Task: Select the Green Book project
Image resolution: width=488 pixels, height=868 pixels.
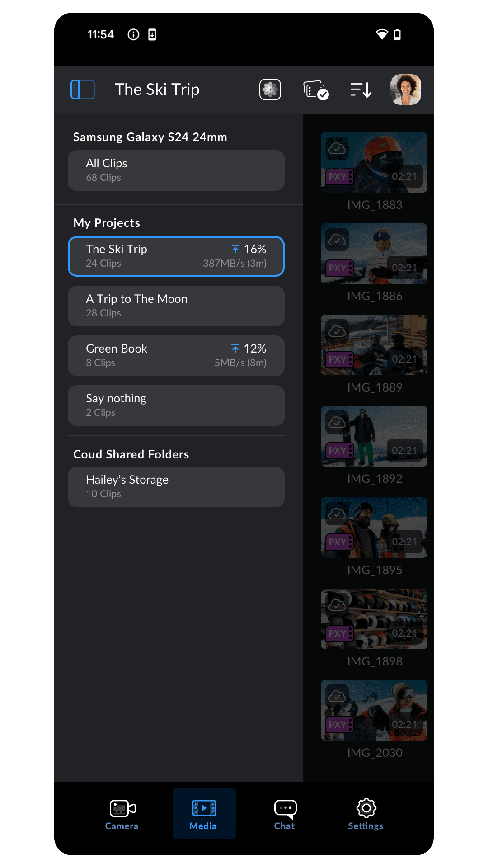Action: click(x=176, y=356)
